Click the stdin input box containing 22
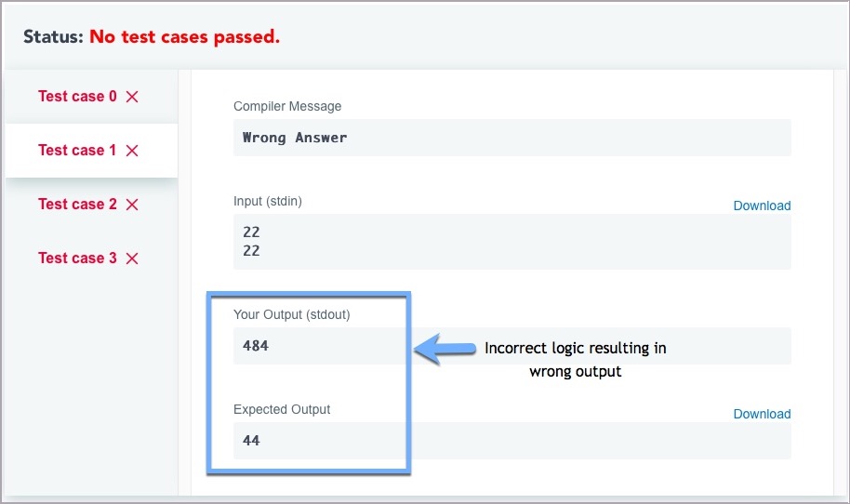 pyautogui.click(x=511, y=242)
